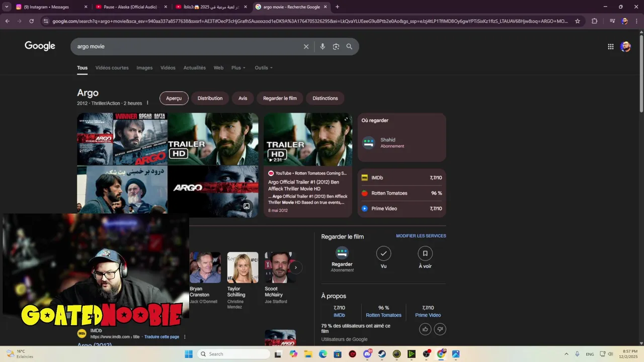The width and height of the screenshot is (644, 362).
Task: Open Chrome extensions puzzle icon
Action: [594, 21]
